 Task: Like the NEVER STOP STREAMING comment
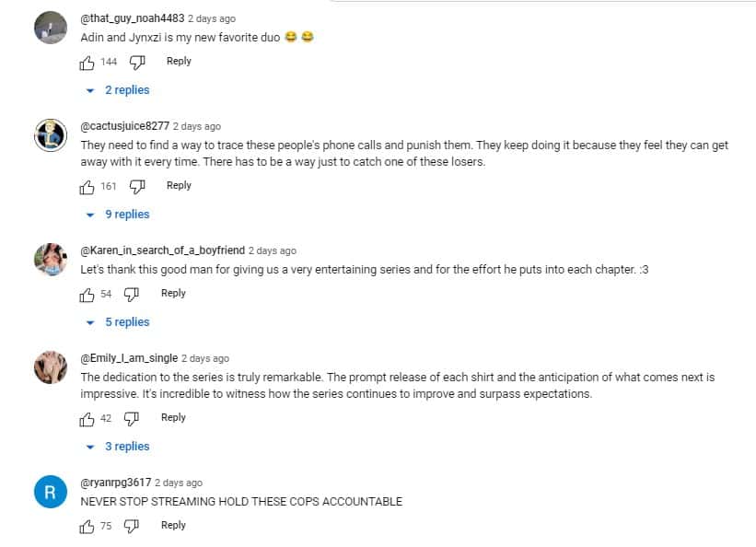click(87, 525)
